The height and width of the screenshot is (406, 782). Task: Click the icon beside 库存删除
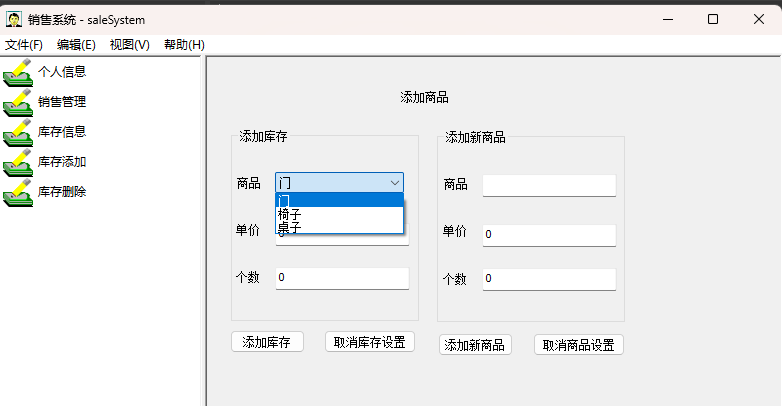pyautogui.click(x=18, y=193)
